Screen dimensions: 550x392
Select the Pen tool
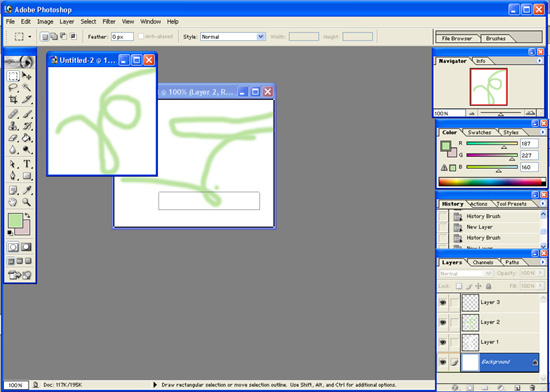click(13, 176)
